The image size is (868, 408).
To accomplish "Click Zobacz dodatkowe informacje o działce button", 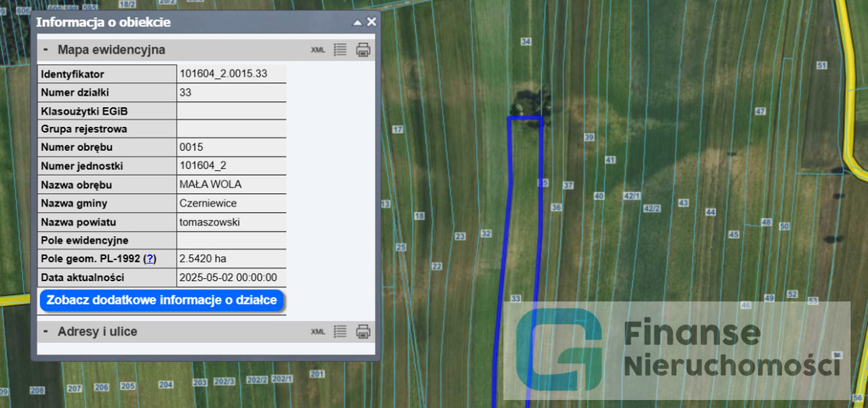I will click(x=161, y=300).
